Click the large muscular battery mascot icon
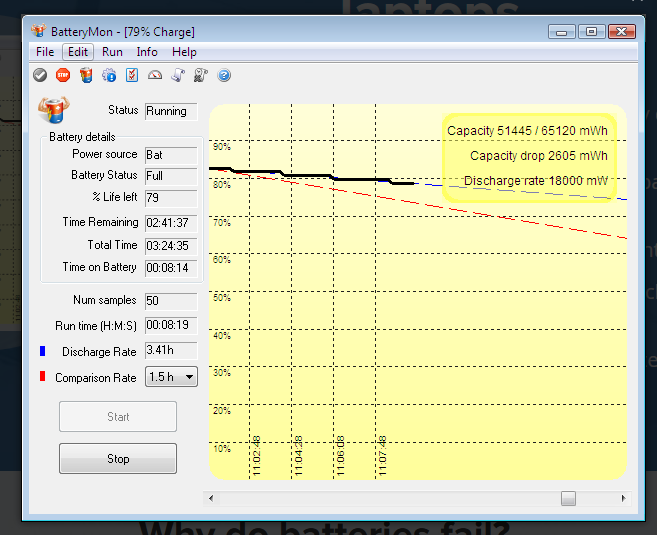Viewport: 657px width, 535px height. [54, 110]
